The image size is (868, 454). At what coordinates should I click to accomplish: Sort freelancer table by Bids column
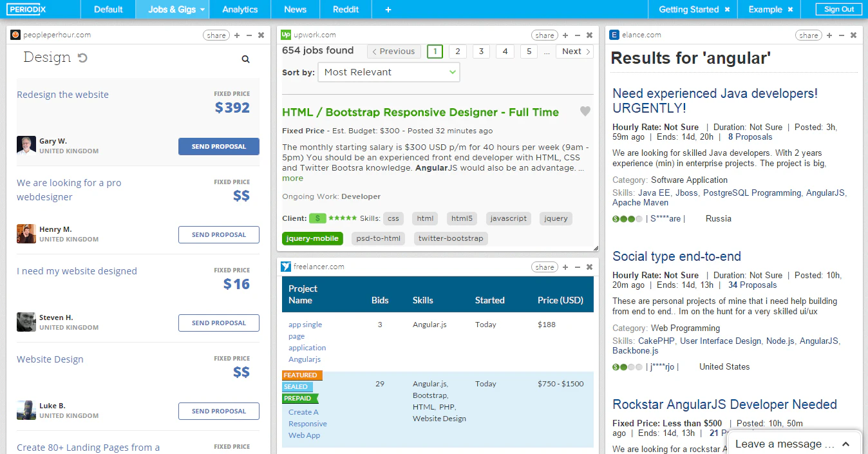coord(380,300)
